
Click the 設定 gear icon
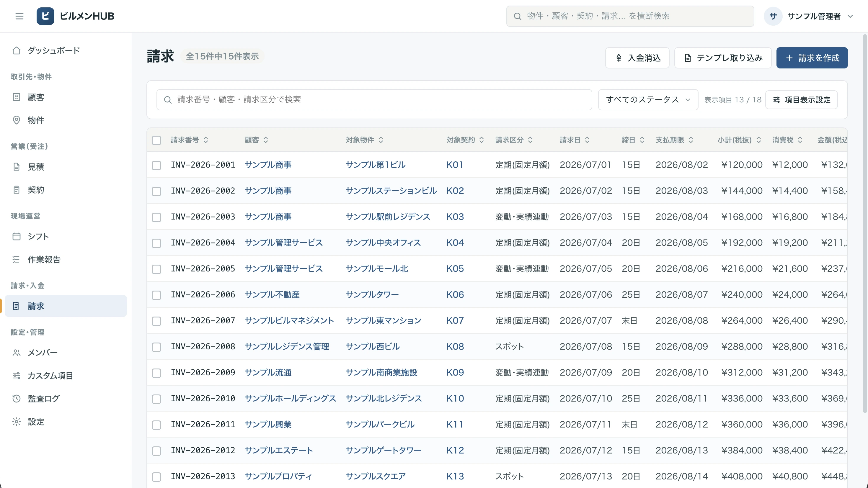click(17, 422)
